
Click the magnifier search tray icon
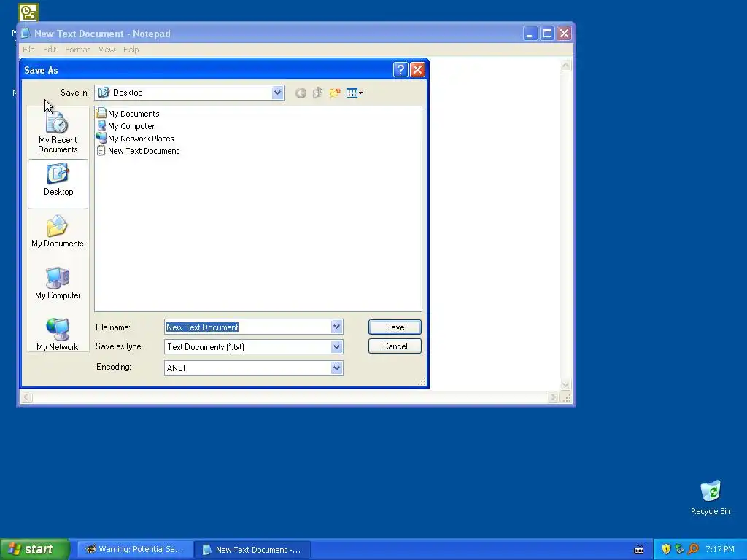point(693,550)
